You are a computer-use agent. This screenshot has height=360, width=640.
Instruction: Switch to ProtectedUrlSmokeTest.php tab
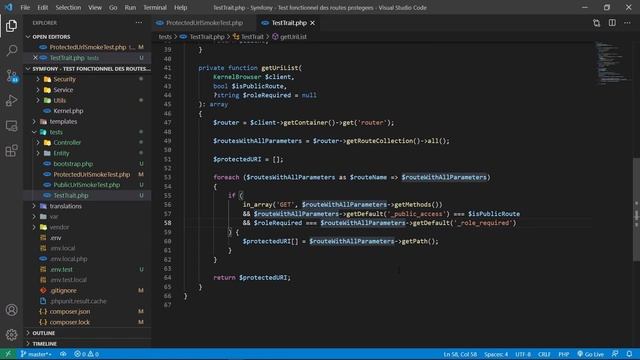click(203, 23)
